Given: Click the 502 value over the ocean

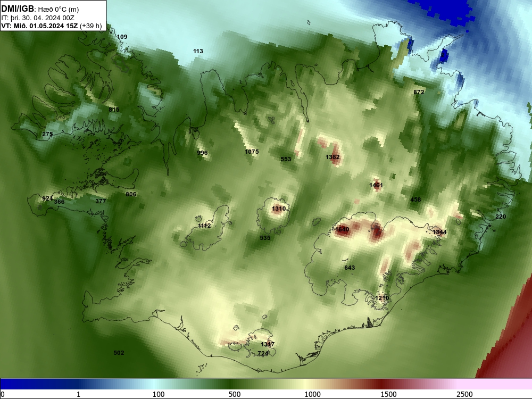Looking at the screenshot, I should pos(119,353).
